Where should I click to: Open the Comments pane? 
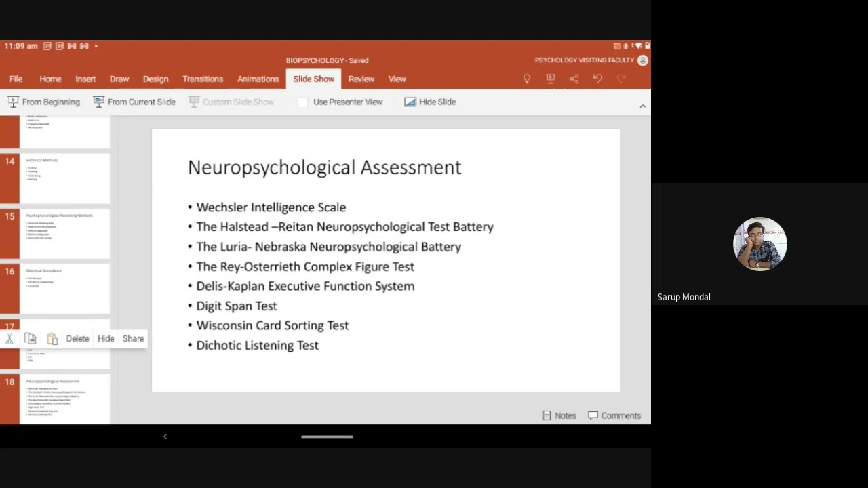pyautogui.click(x=614, y=415)
